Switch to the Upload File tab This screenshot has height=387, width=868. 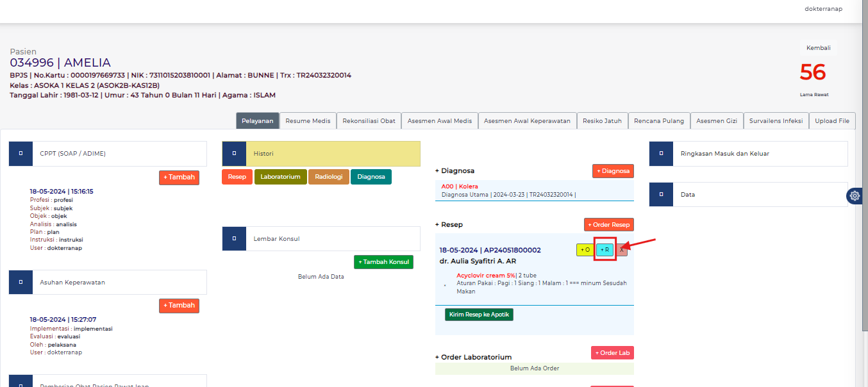[x=831, y=120]
